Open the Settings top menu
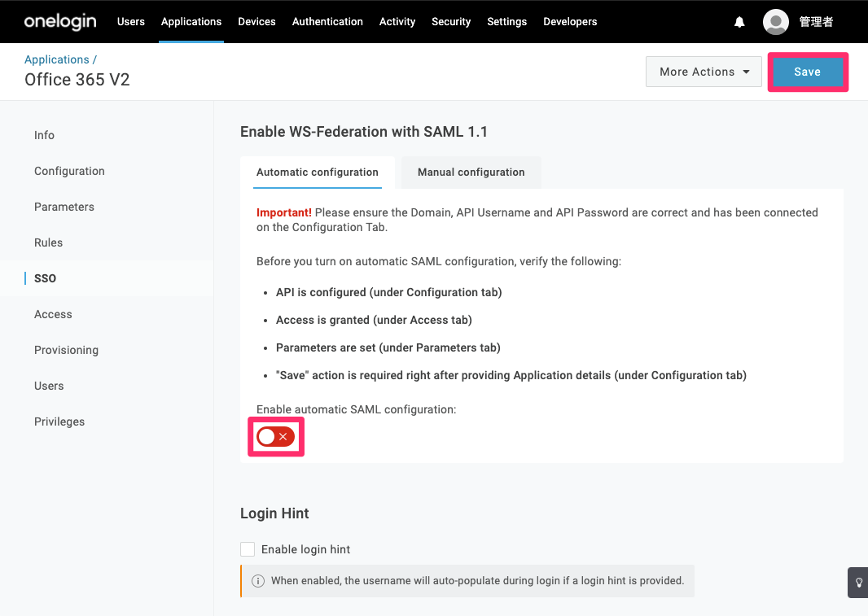The height and width of the screenshot is (616, 868). tap(507, 22)
